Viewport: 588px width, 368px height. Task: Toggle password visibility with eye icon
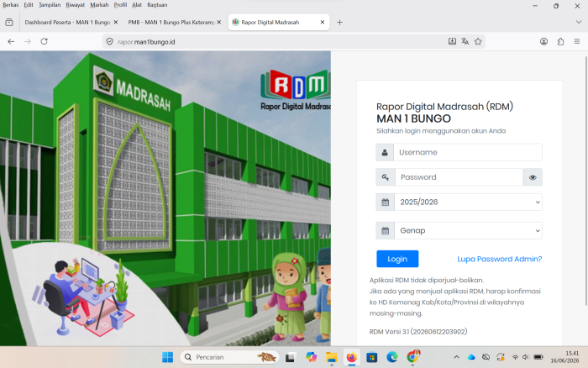coord(533,177)
